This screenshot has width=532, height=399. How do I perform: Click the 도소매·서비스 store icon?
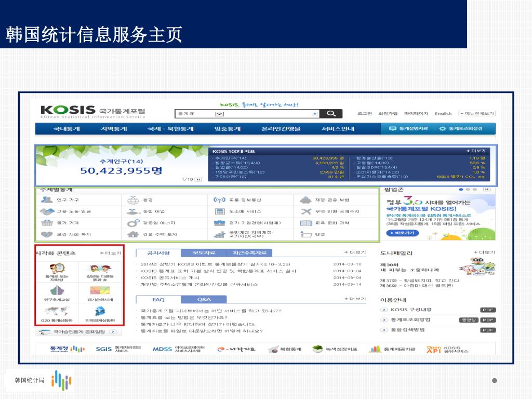click(220, 211)
